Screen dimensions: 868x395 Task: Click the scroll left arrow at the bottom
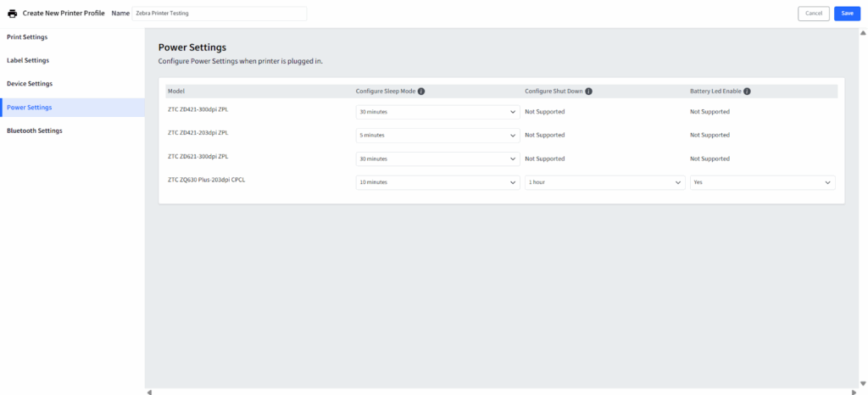150,392
